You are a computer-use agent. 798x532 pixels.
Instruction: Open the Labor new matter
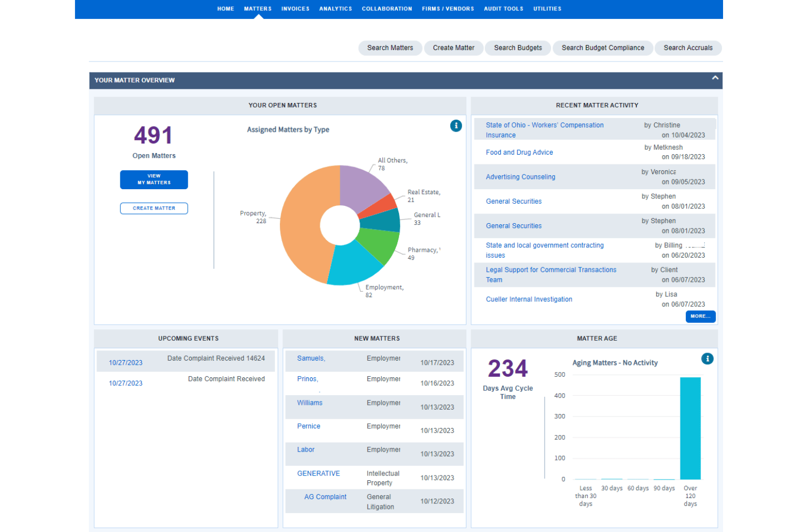coord(305,450)
